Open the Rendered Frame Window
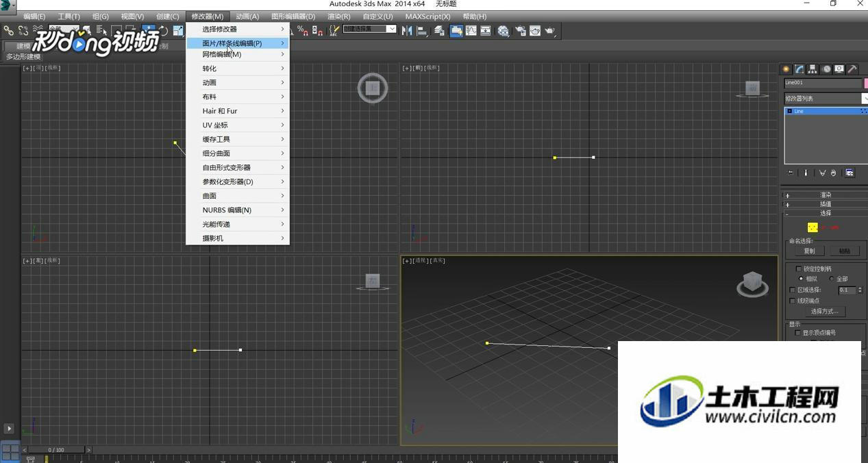Viewport: 868px width, 463px height. pos(534,30)
